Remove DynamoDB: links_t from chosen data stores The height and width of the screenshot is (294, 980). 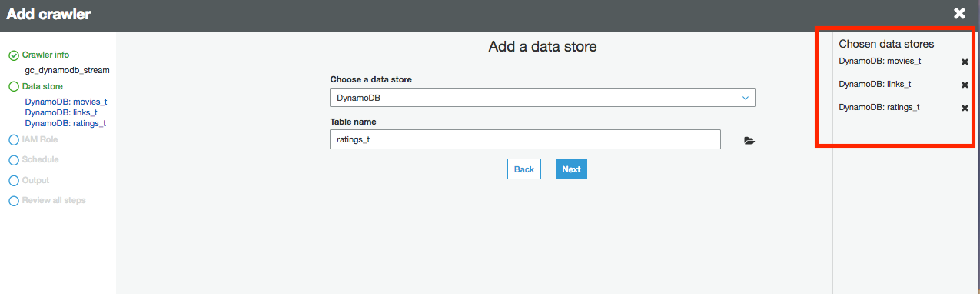965,85
